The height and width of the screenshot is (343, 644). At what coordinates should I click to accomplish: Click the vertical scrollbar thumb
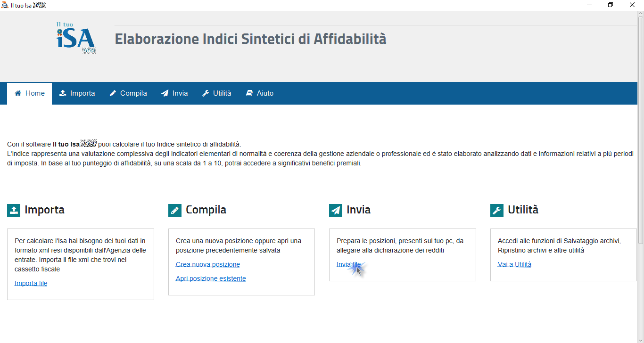641,131
